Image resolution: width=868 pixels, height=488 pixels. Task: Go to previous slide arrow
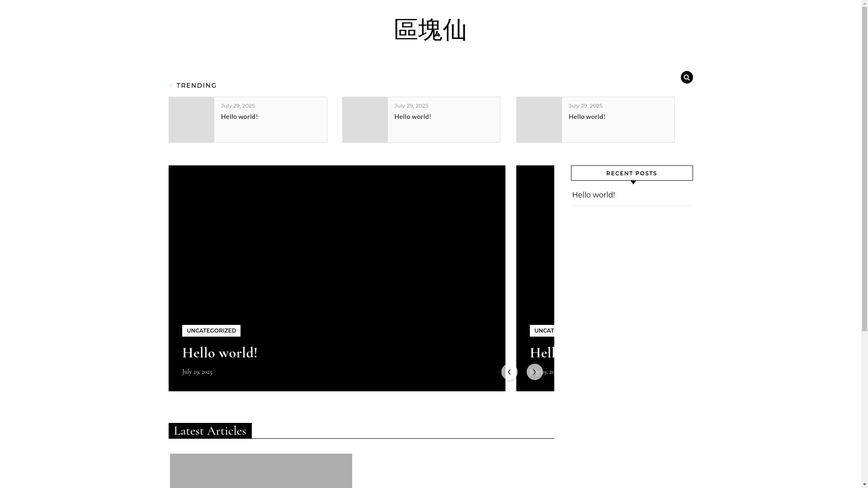coord(509,372)
